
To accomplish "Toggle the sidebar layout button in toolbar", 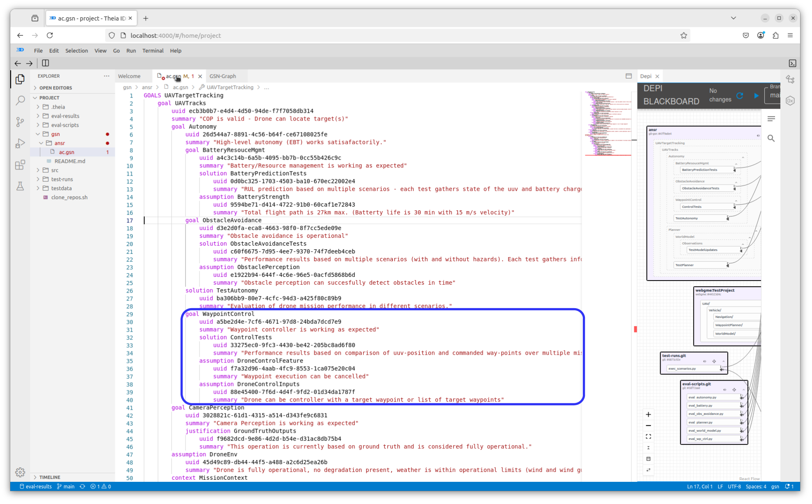I will coord(46,63).
